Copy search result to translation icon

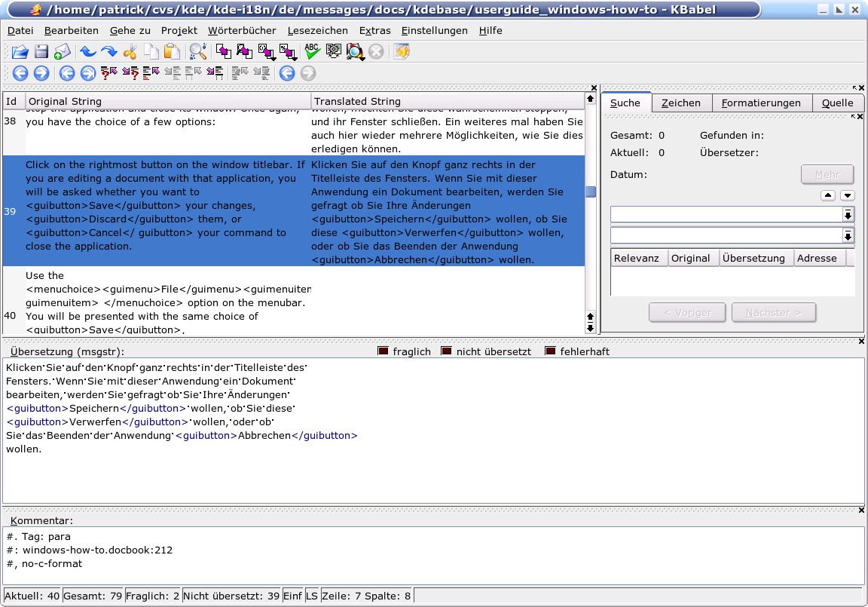pos(245,52)
